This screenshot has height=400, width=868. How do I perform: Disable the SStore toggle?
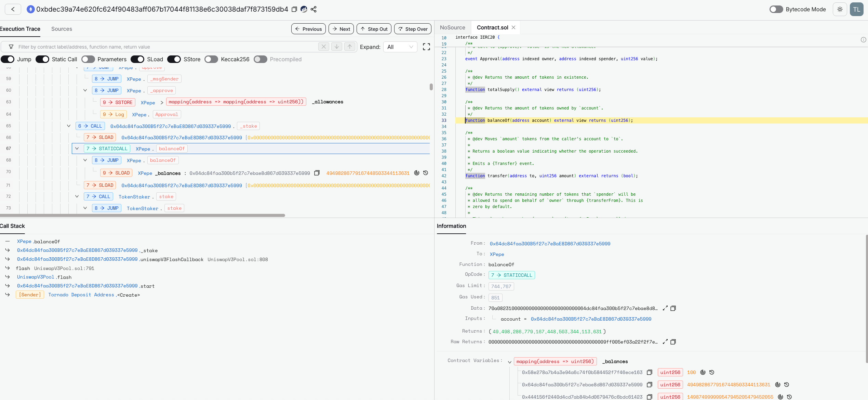(174, 59)
